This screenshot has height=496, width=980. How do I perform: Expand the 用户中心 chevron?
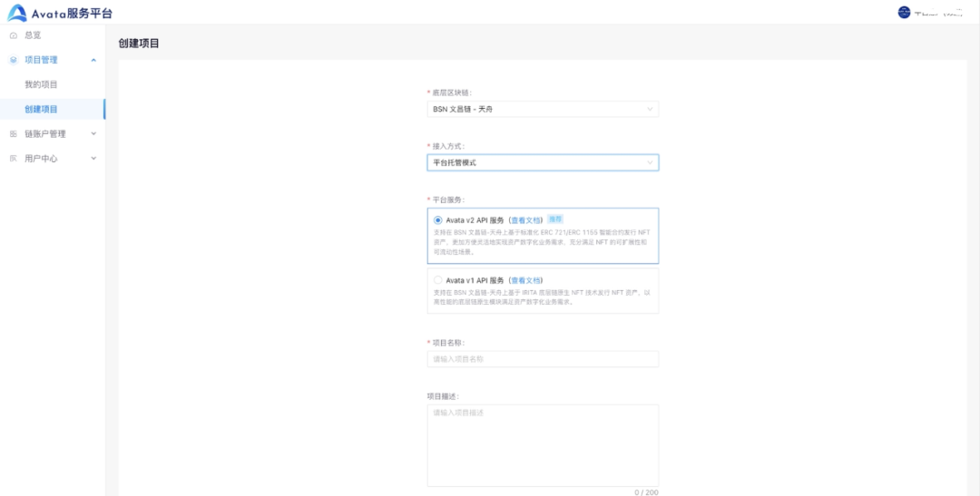93,159
